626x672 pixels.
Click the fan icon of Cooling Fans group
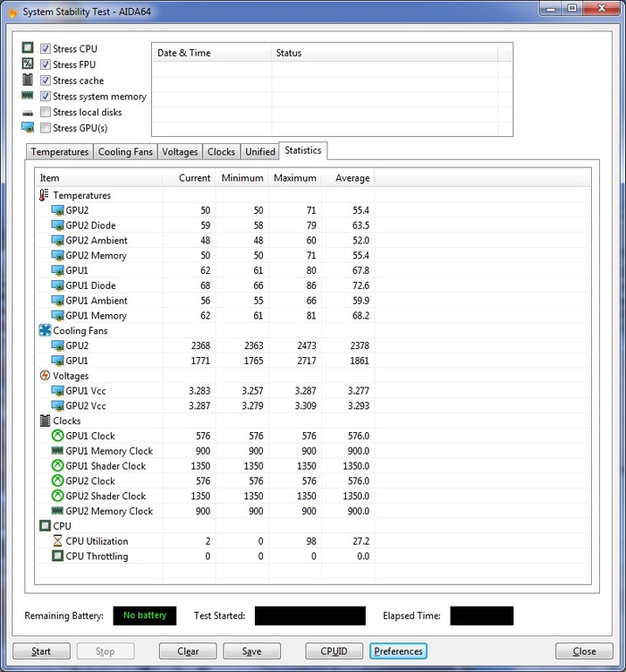pyautogui.click(x=45, y=330)
